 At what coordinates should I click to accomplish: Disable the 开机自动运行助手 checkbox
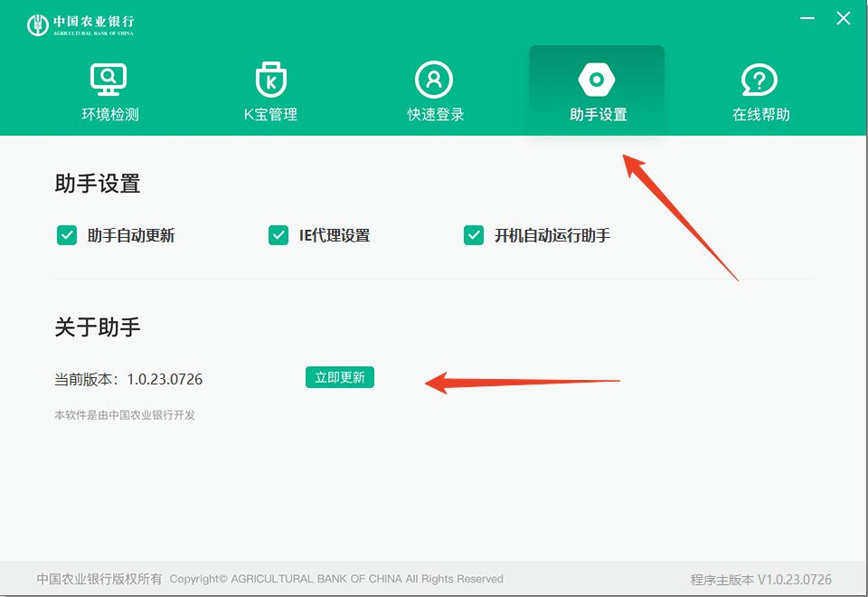(x=474, y=235)
